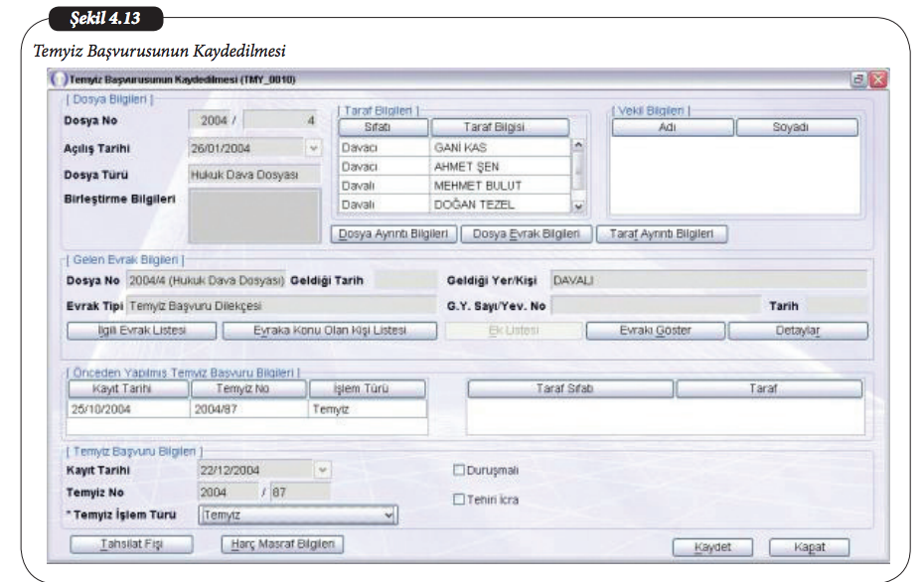Viewport: 924px width, 582px height.
Task: Open Harç Masraf Bilgileri
Action: (x=282, y=544)
